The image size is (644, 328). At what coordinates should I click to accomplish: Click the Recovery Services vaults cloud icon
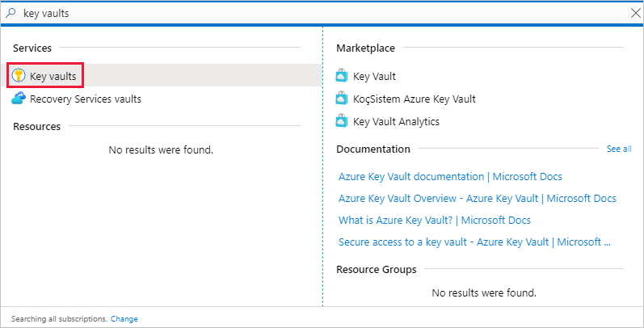coord(19,99)
